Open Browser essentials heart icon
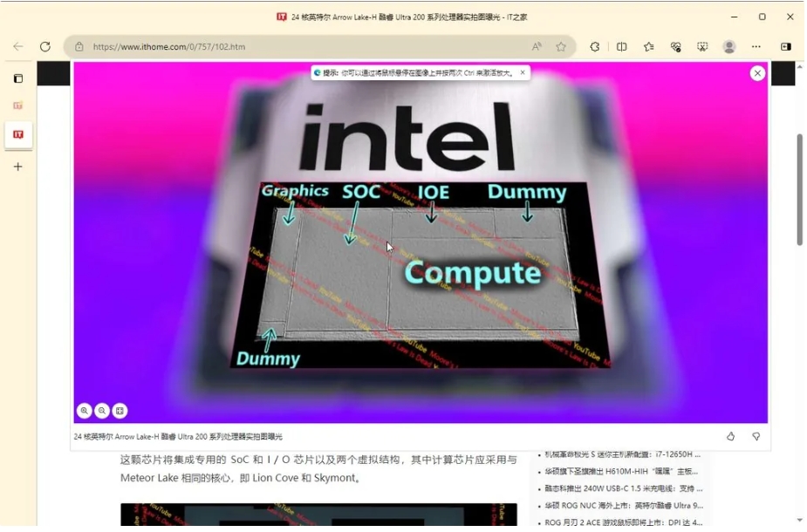Viewport: 807px width, 532px height. click(x=677, y=47)
